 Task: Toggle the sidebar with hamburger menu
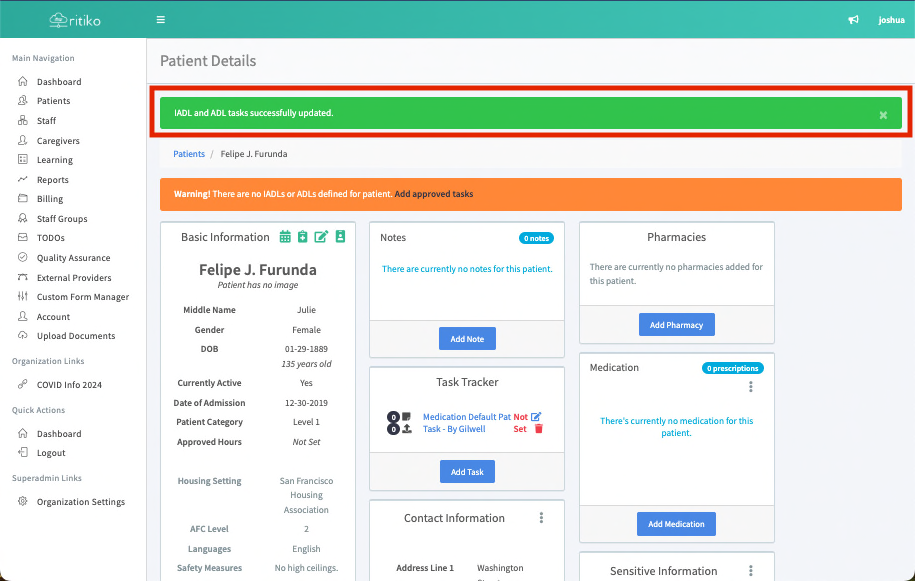(161, 20)
